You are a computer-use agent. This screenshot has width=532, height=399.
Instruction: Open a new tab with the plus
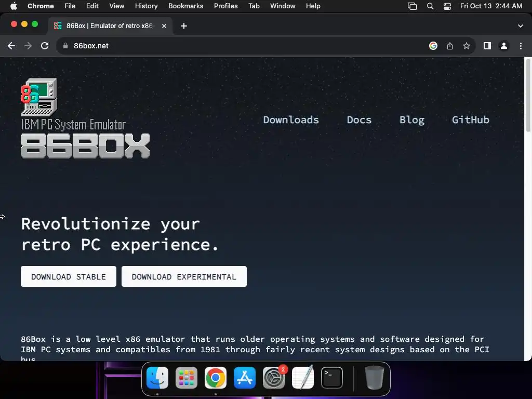[x=184, y=26]
